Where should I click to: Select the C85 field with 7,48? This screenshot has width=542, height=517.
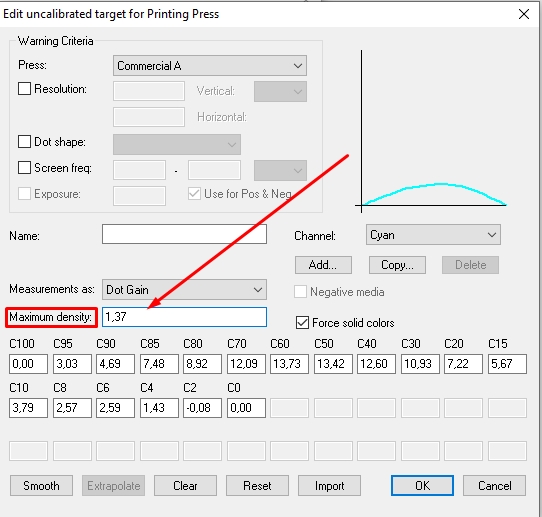pyautogui.click(x=159, y=364)
